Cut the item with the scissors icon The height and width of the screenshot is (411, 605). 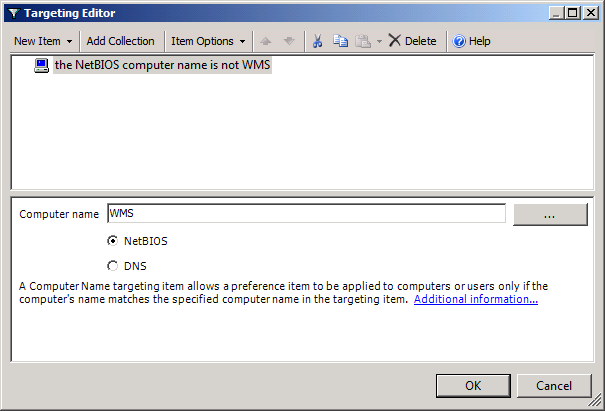click(x=317, y=41)
